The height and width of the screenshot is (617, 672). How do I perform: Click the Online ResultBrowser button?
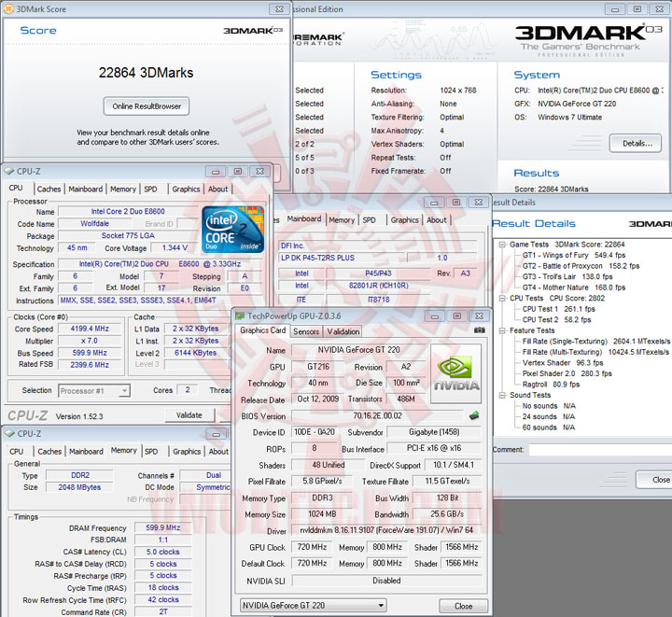pos(147,106)
